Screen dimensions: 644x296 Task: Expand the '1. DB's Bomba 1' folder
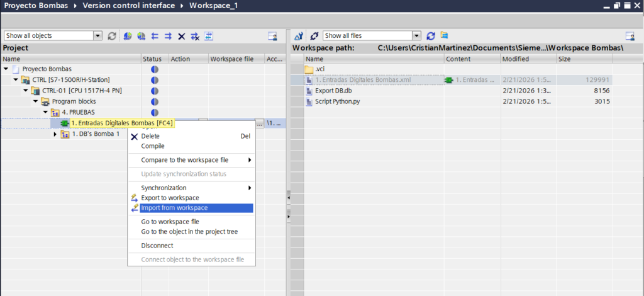[55, 134]
